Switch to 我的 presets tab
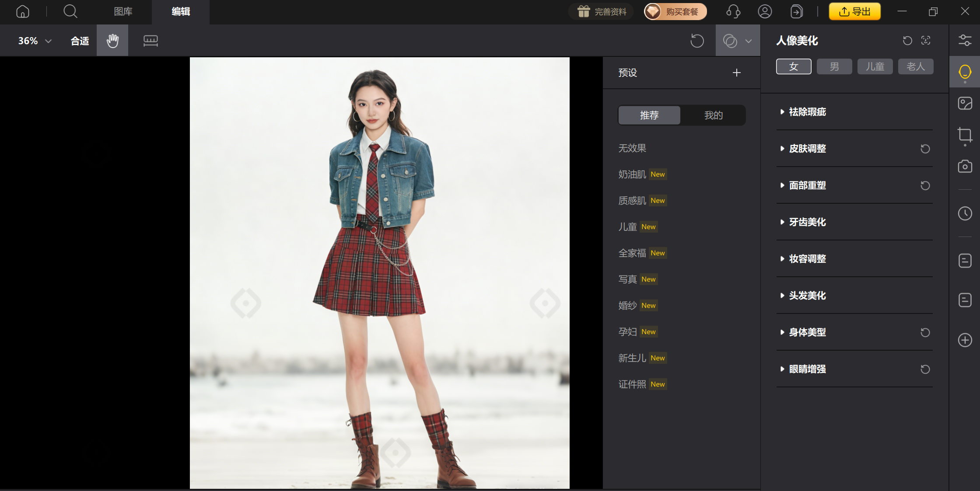980x491 pixels. pos(713,115)
